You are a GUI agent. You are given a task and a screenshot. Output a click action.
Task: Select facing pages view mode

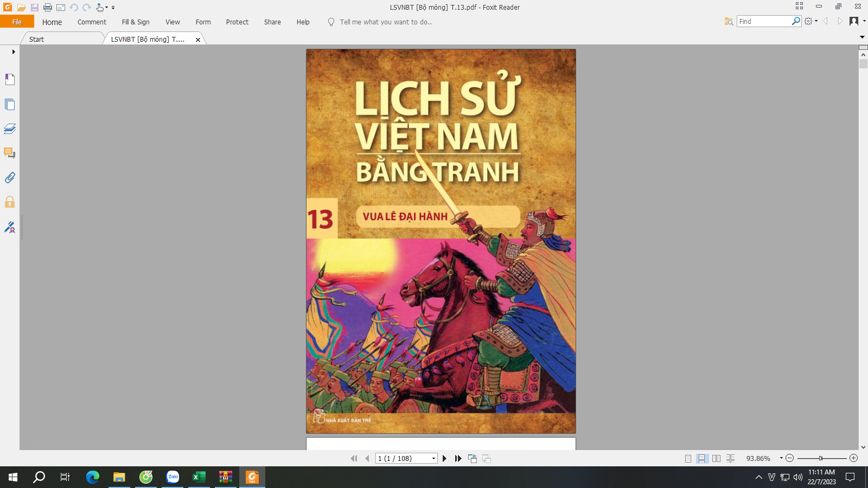click(716, 459)
